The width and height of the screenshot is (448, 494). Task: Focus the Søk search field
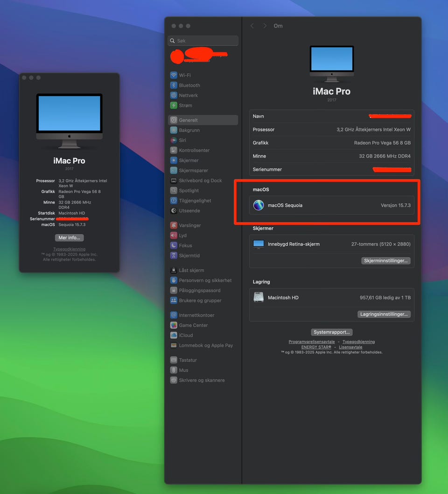pos(203,41)
